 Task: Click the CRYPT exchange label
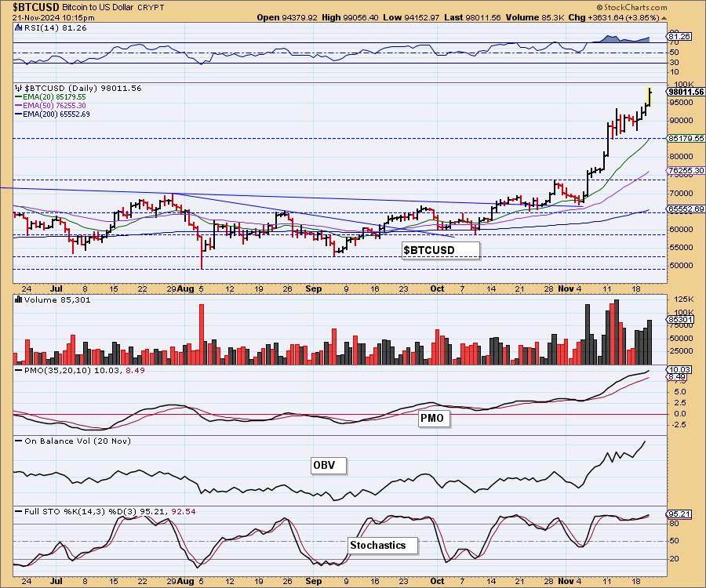coord(150,8)
